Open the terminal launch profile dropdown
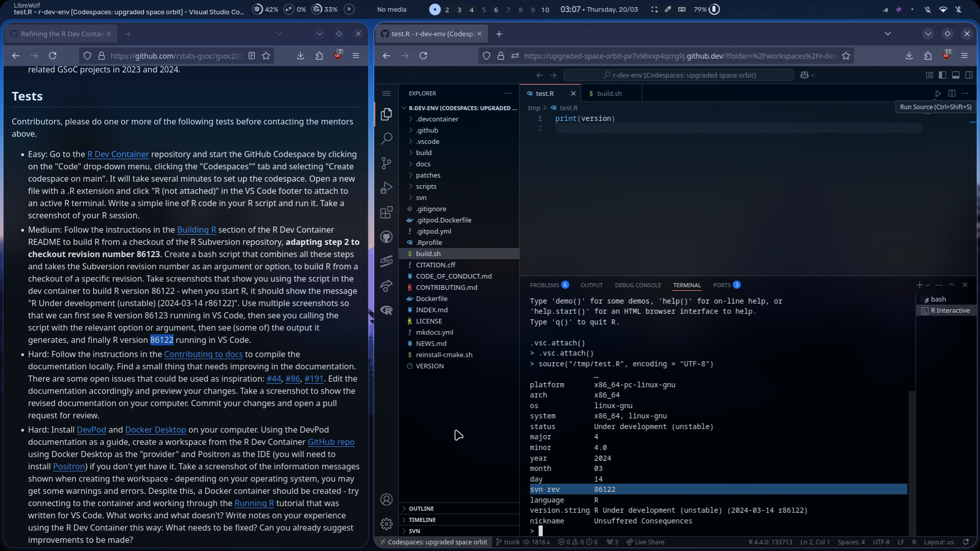The image size is (980, 551). click(x=927, y=285)
